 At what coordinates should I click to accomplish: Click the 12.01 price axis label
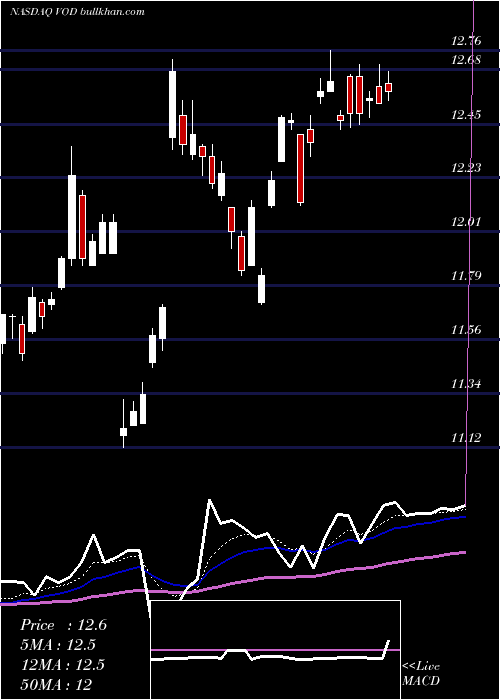[466, 222]
